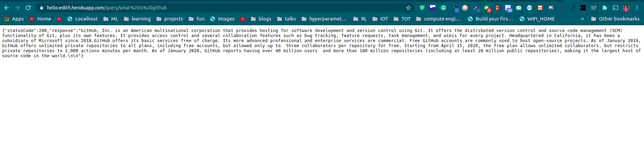This screenshot has width=644, height=145.
Task: Reload the current page
Action: [28, 8]
